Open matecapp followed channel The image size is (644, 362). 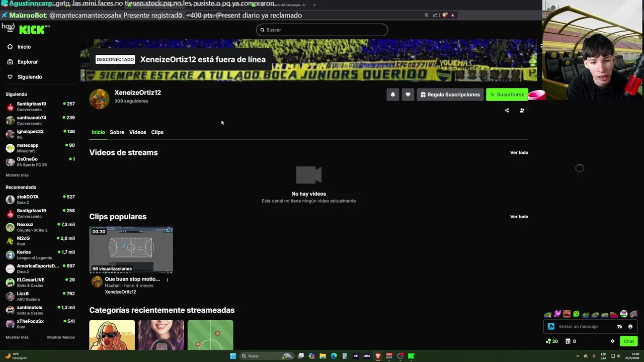(x=40, y=148)
